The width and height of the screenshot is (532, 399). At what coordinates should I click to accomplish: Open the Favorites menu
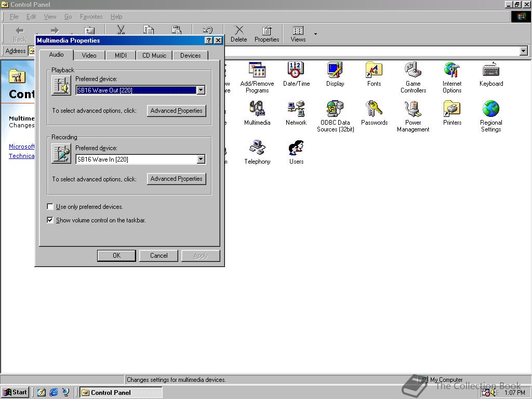click(x=91, y=17)
